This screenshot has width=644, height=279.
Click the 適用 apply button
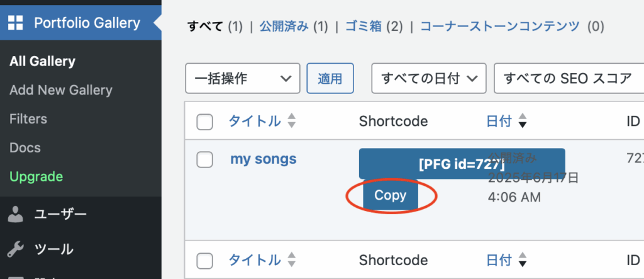[330, 78]
